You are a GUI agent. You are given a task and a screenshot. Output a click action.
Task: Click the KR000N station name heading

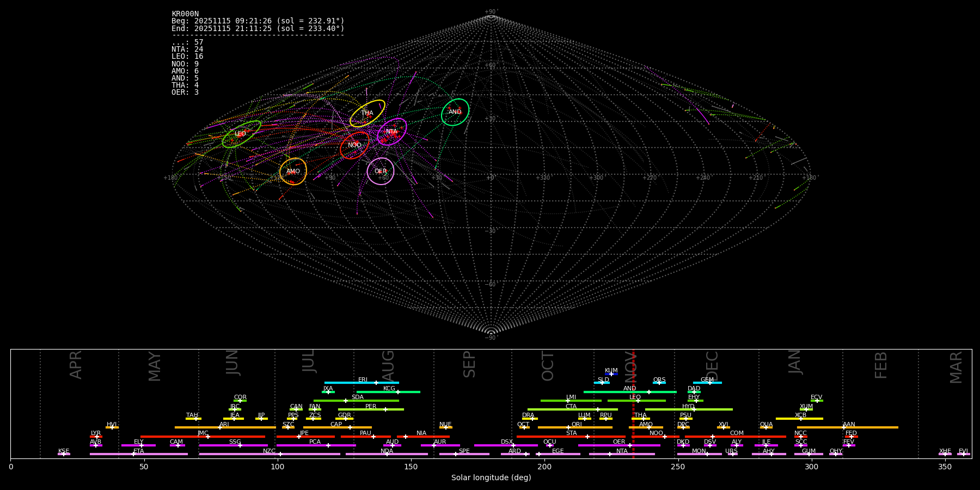coord(185,14)
